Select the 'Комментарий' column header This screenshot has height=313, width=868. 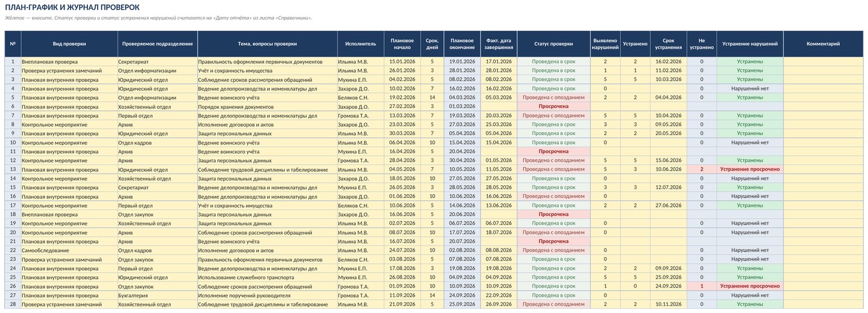point(823,44)
